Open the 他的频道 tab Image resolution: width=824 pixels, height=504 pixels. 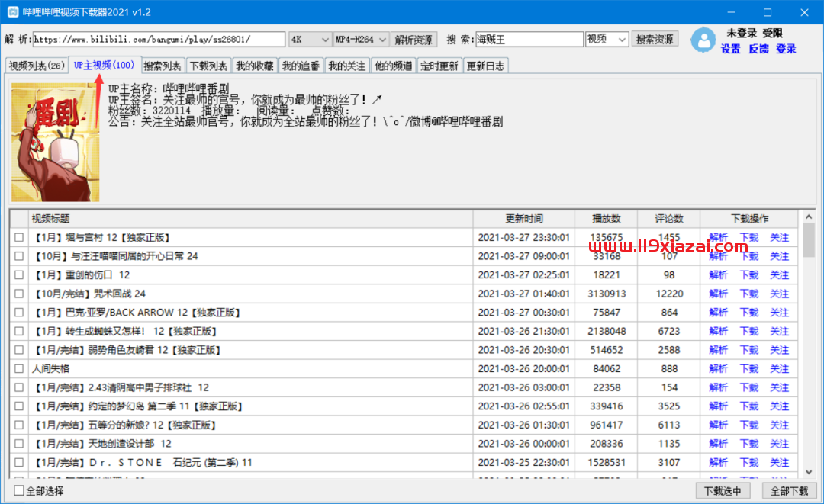393,66
